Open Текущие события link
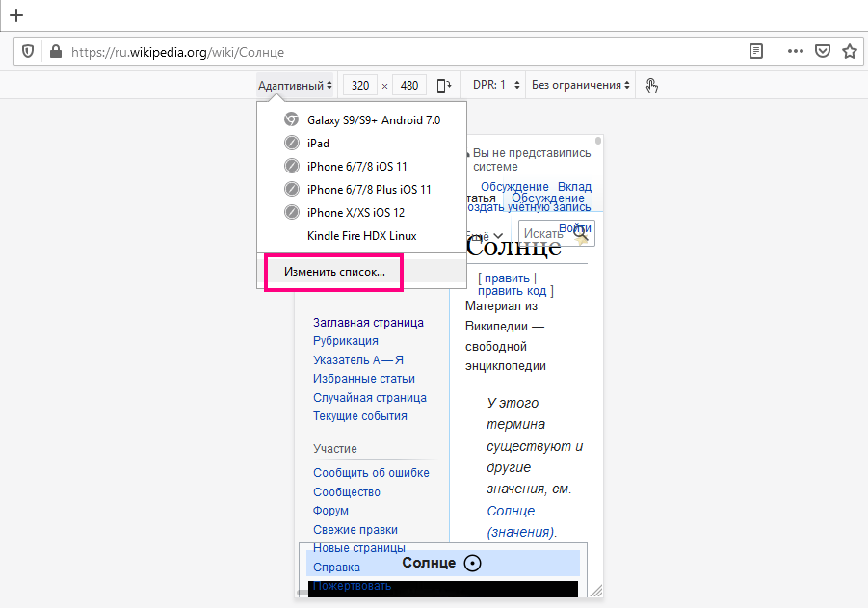868x608 pixels. click(x=360, y=416)
